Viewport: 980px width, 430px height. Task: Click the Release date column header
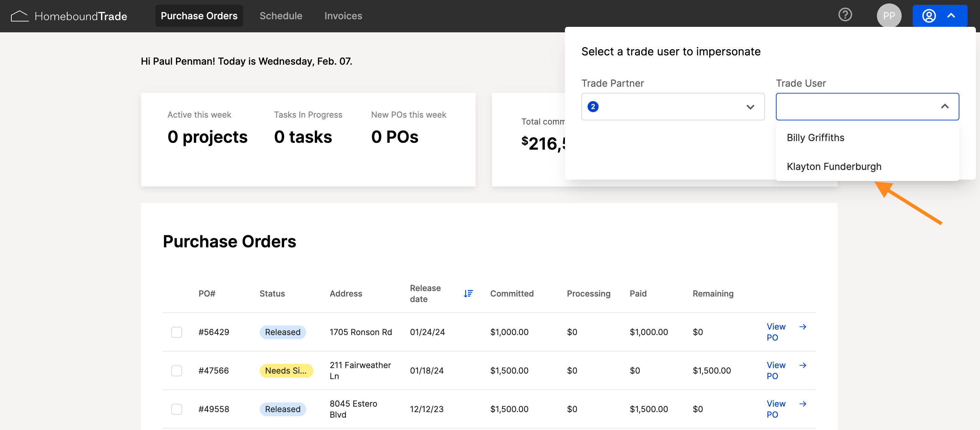coord(425,293)
